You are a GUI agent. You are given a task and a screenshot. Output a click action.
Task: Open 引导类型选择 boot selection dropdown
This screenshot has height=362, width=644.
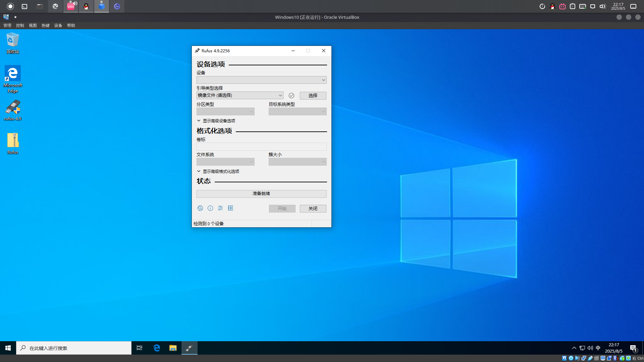[x=240, y=96]
